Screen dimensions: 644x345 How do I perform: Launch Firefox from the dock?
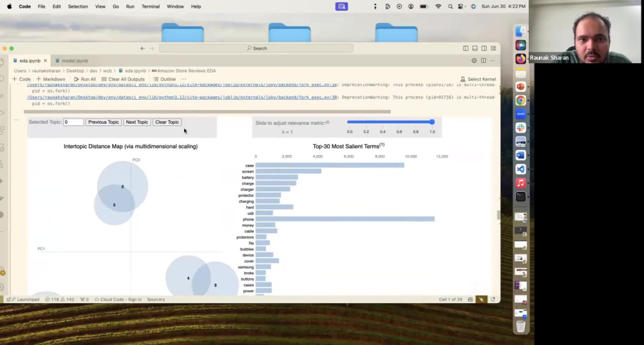520,59
